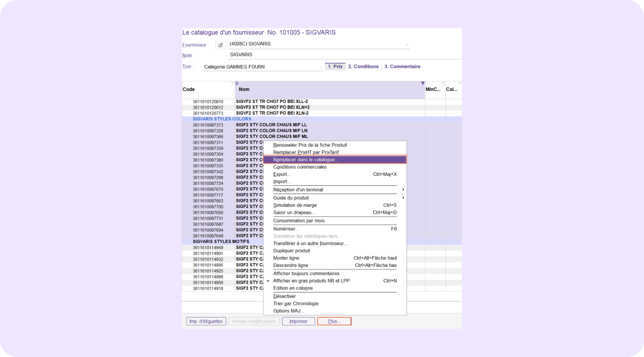Click the edit supplier pencil icon
The height and width of the screenshot is (357, 644).
pyautogui.click(x=220, y=45)
